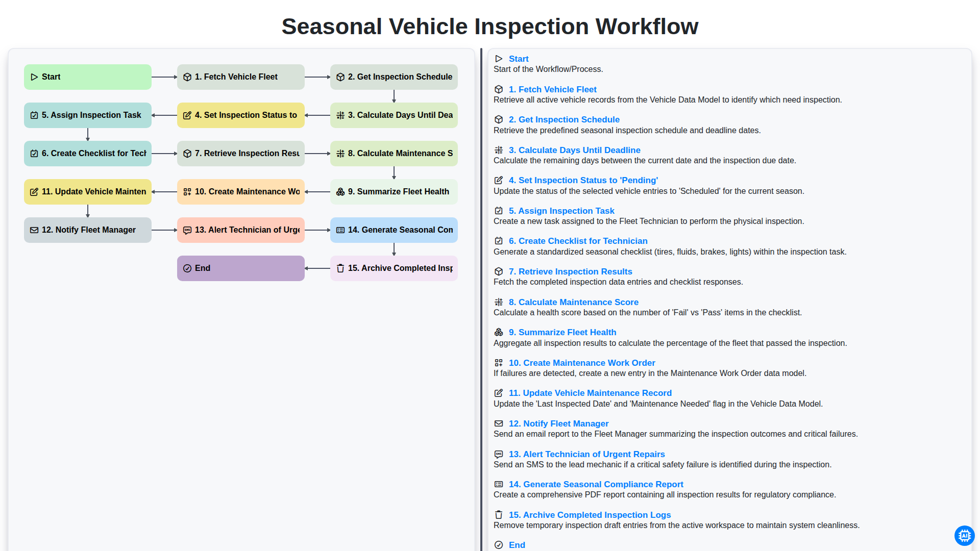Viewport: 980px width, 551px height.
Task: Open the 2. Get Inspection Schedule link
Action: click(564, 119)
